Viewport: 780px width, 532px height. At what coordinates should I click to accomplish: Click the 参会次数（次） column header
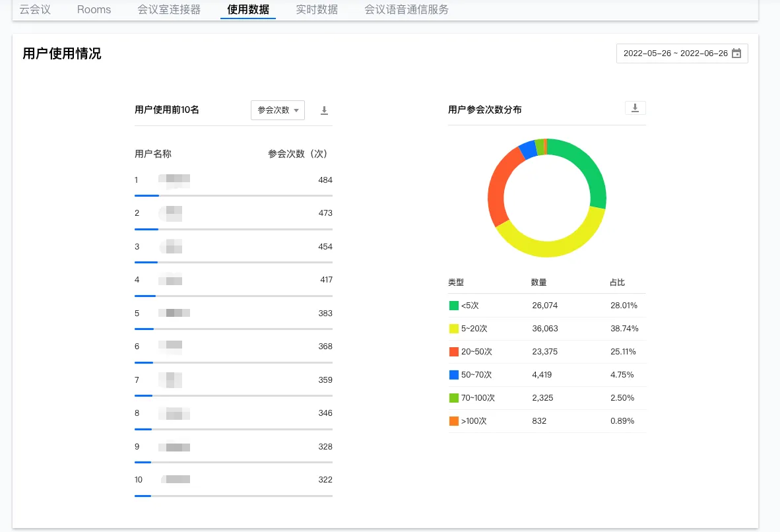(299, 154)
